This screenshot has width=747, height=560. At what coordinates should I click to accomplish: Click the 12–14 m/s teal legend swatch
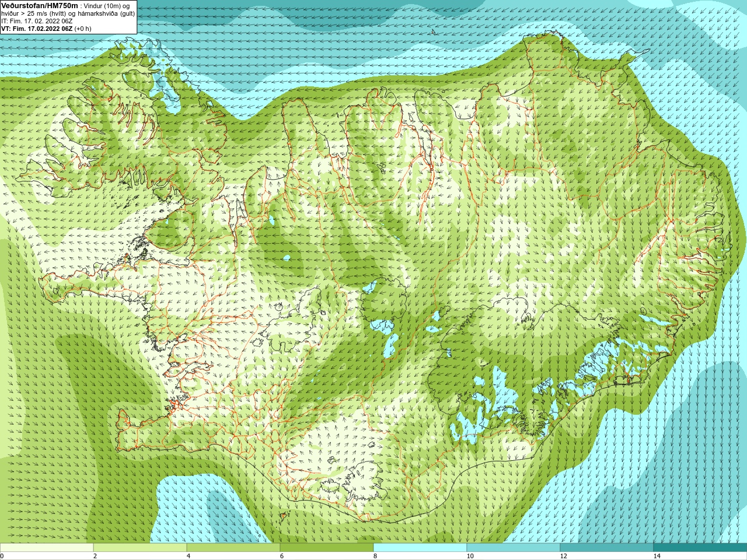point(607,548)
